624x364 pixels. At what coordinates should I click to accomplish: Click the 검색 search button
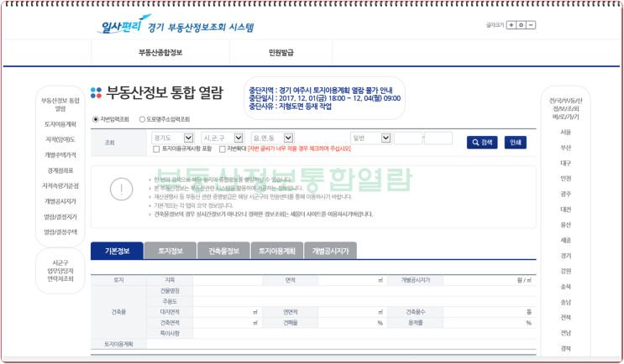tap(482, 143)
